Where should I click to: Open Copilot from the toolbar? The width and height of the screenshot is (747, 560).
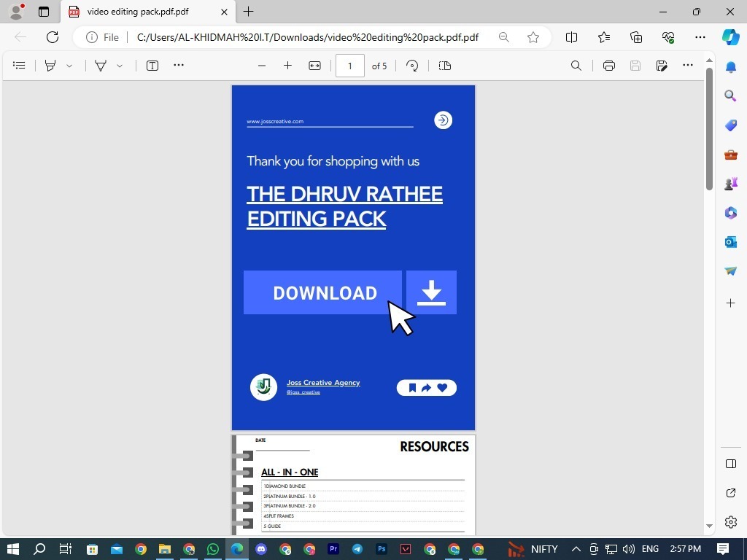click(x=731, y=37)
